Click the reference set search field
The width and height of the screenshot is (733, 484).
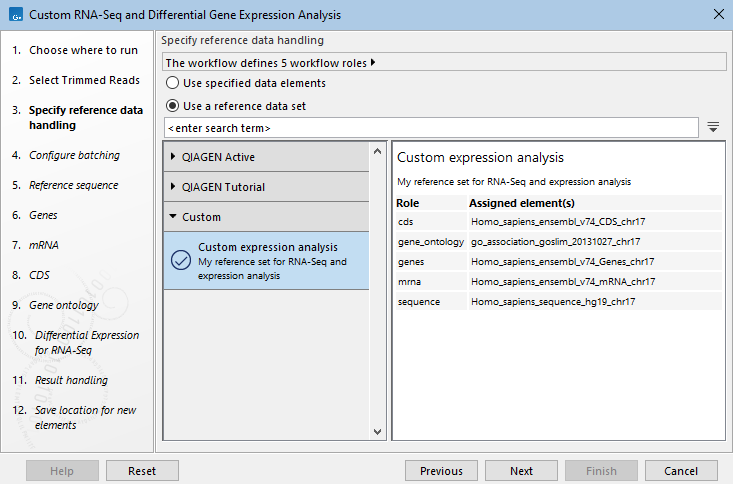[x=430, y=128]
